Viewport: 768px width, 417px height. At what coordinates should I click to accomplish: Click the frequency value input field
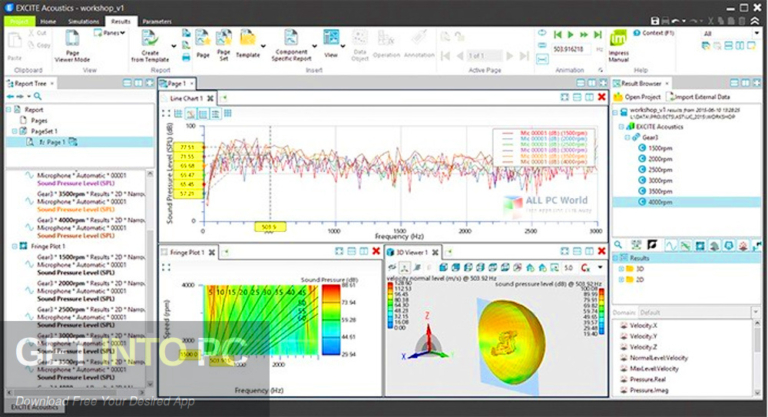pos(571,49)
